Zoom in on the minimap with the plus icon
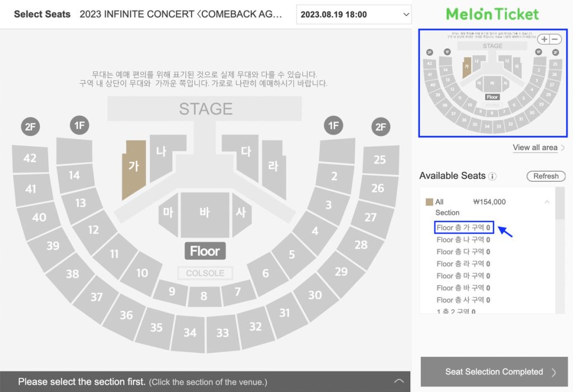Viewport: 573px width, 392px height. [543, 39]
